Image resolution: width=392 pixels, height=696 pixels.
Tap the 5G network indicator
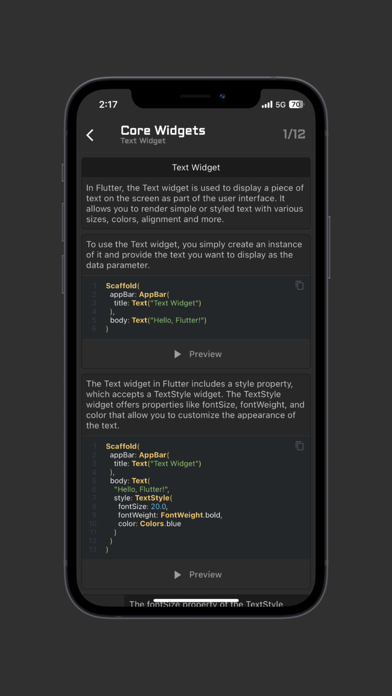click(x=281, y=105)
